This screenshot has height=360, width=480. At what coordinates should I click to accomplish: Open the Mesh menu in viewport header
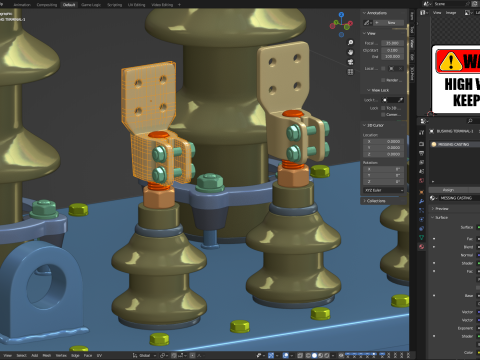47,355
